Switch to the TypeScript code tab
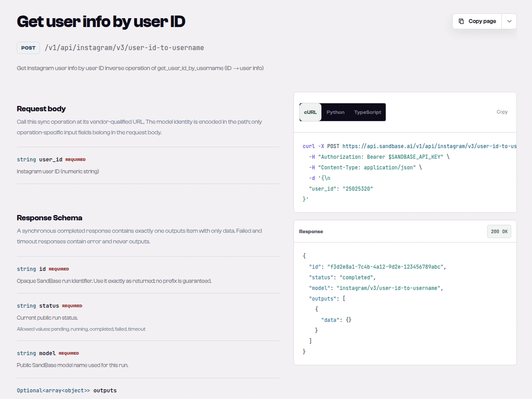This screenshot has height=399, width=532. click(368, 112)
